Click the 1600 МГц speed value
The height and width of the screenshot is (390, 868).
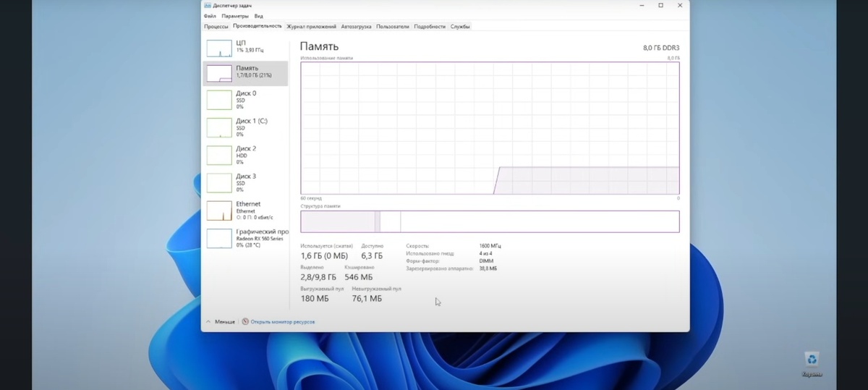point(490,246)
